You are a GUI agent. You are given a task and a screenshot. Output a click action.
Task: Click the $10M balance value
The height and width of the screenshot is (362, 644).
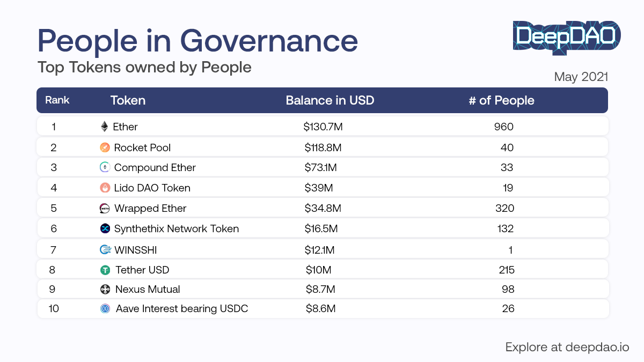(x=319, y=270)
